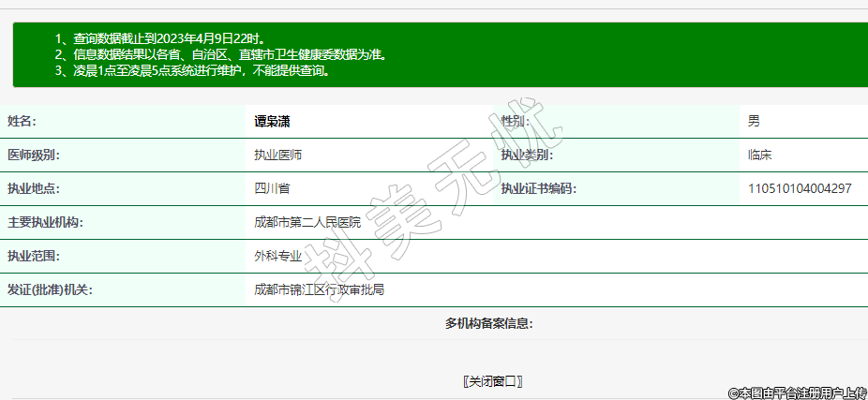Image resolution: width=868 pixels, height=400 pixels.
Task: Select the 主要执业机构 label
Action: (45, 223)
